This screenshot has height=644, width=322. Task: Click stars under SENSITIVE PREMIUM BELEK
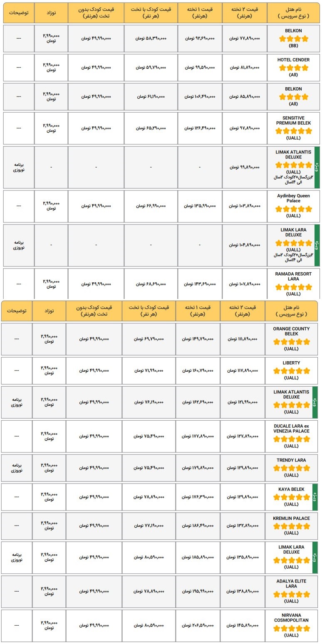(293, 131)
